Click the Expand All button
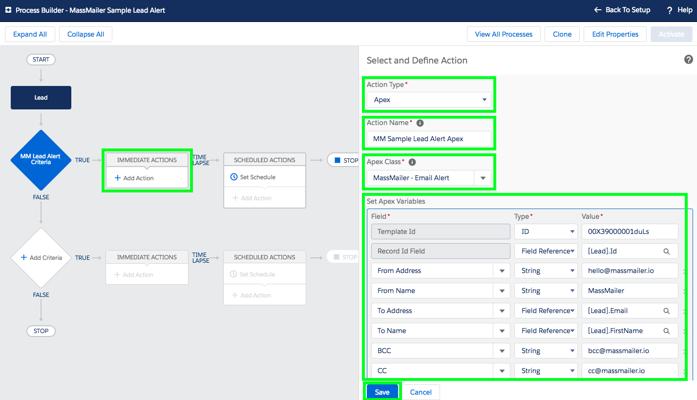 [30, 34]
